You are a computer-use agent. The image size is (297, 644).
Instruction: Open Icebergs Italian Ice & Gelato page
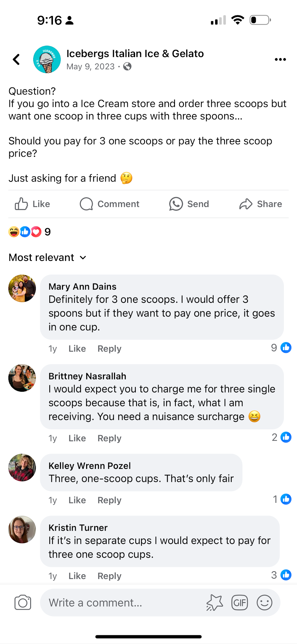click(x=135, y=54)
